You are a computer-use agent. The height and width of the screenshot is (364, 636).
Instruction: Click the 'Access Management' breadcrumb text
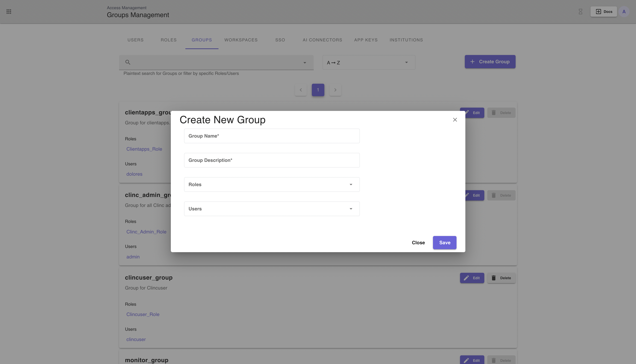pos(127,8)
